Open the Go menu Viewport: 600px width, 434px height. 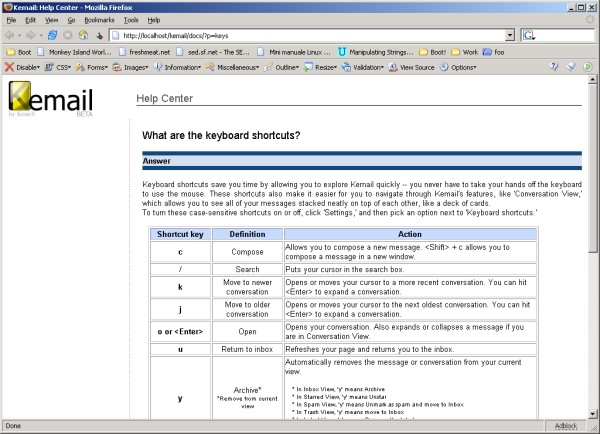click(x=71, y=20)
